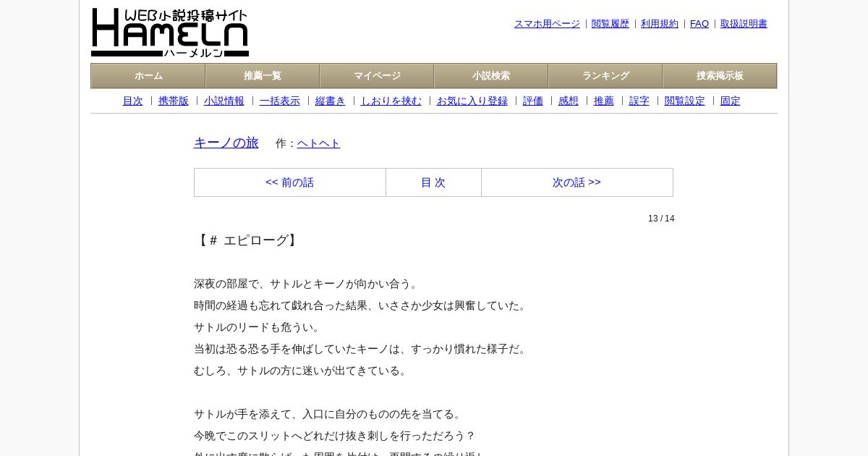Screen dimensions: 868x456
Task: Open 利用規約 link
Action: [x=660, y=24]
